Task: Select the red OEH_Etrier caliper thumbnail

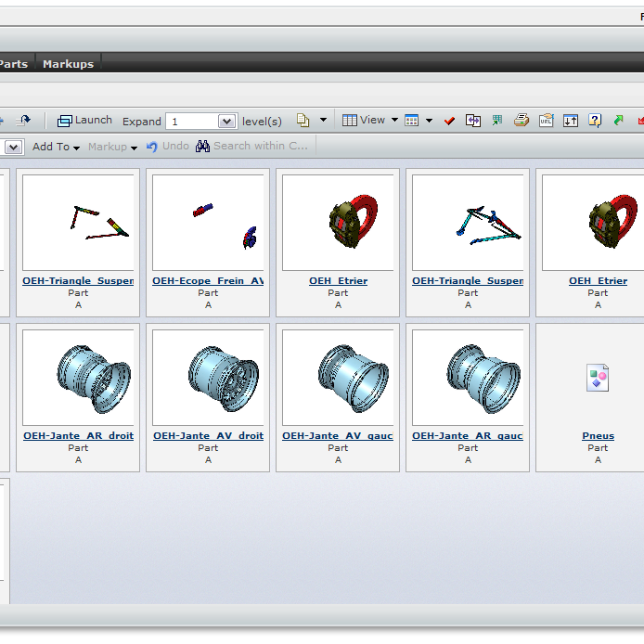Action: pos(338,225)
